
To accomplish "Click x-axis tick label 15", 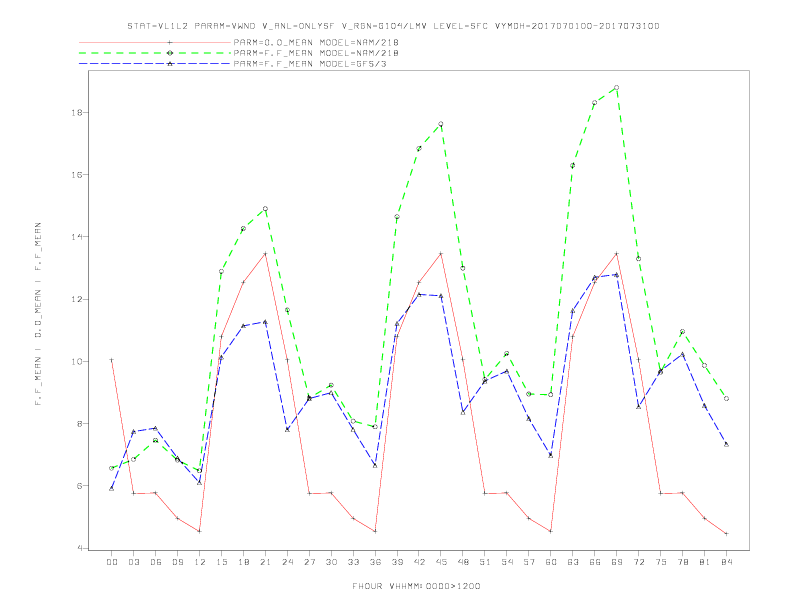I will 221,562.
